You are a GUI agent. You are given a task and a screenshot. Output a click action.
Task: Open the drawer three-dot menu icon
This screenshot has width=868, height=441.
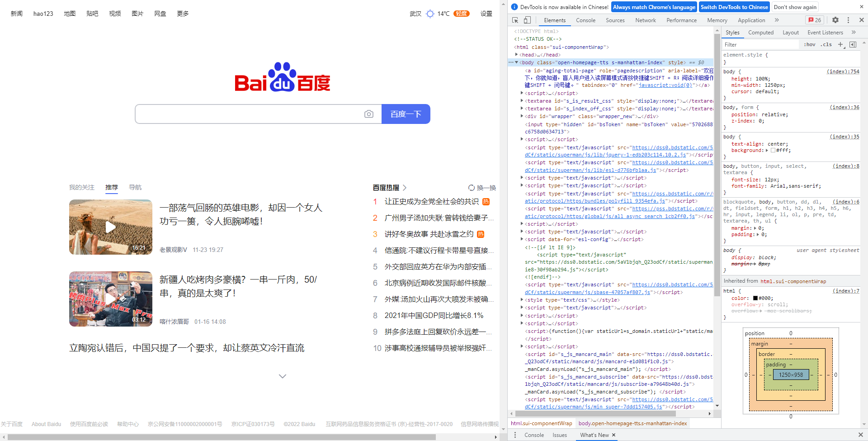(x=515, y=435)
